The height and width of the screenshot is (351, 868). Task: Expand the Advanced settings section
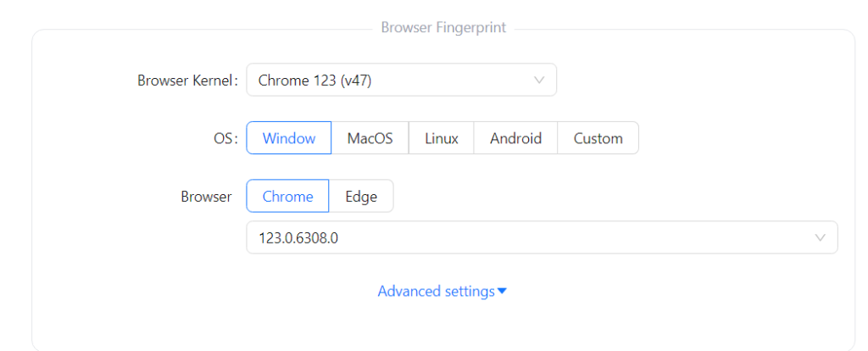(436, 292)
